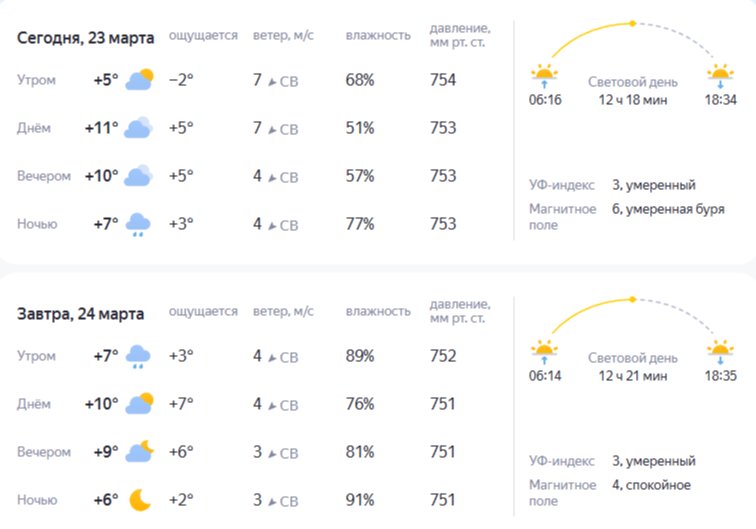Click tomorrow's 'УФ-индекс' label
756x529 pixels.
point(562,461)
